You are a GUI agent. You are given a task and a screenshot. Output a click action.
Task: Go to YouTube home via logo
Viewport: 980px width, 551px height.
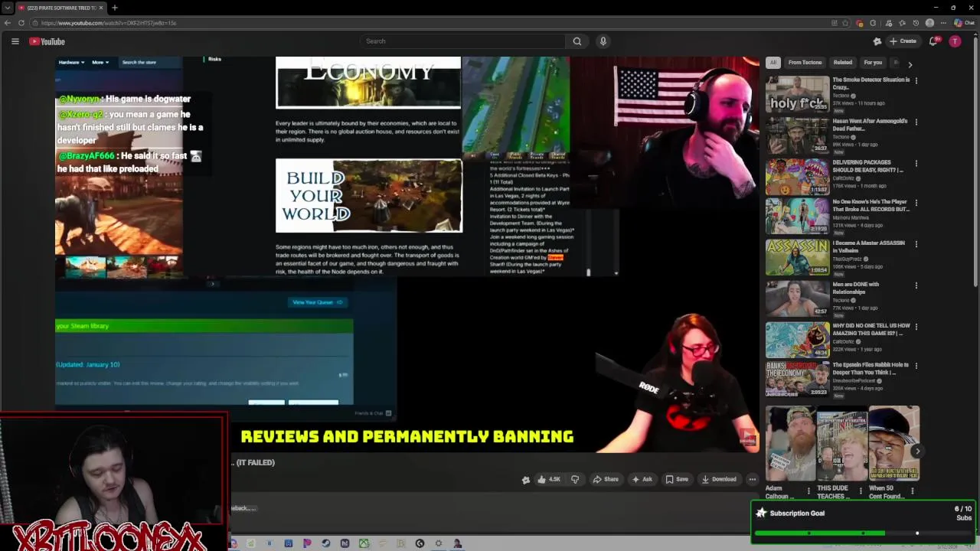[47, 41]
